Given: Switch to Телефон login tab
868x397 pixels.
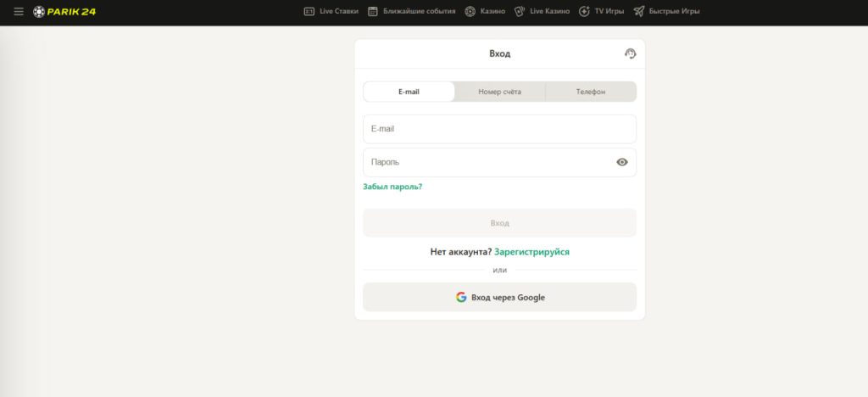Looking at the screenshot, I should pos(591,92).
